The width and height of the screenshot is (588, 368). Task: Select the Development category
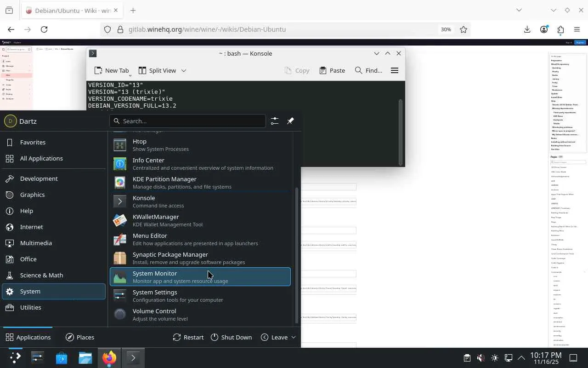click(54, 179)
